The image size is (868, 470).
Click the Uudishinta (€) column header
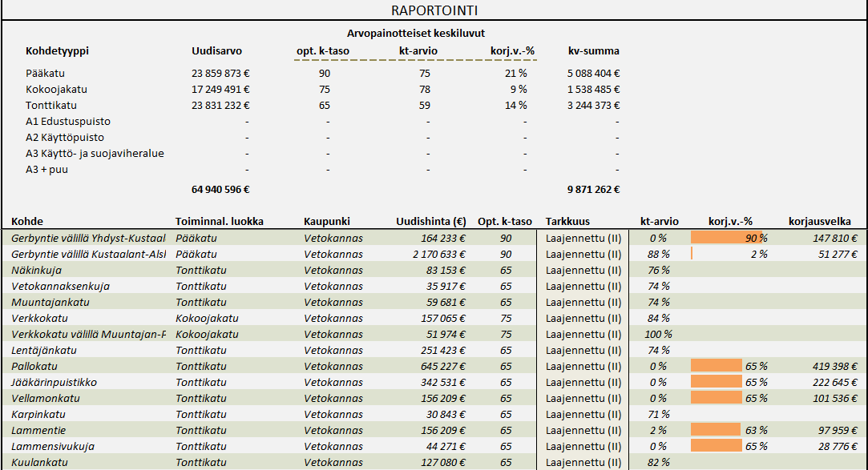430,221
